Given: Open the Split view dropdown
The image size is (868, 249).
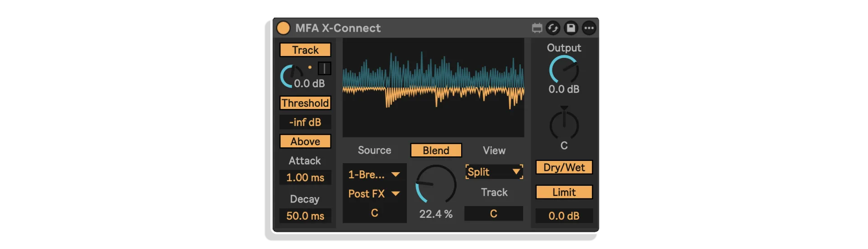Looking at the screenshot, I should coord(494,172).
